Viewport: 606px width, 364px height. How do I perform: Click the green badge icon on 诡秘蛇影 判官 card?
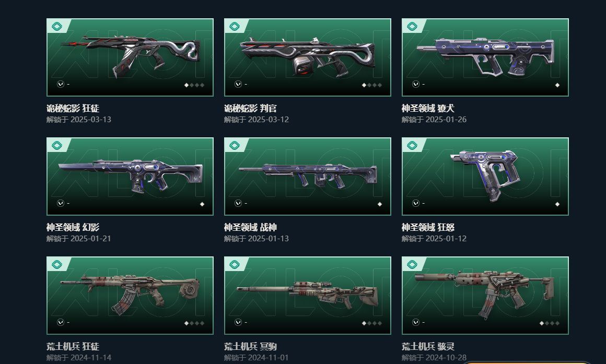point(235,27)
